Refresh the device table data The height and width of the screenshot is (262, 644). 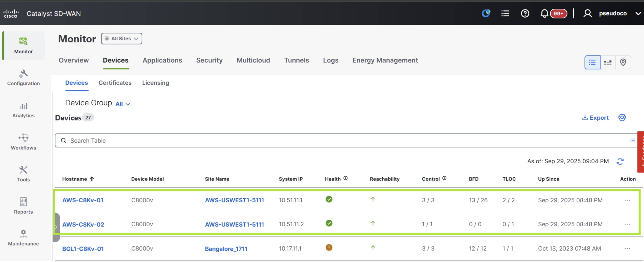pyautogui.click(x=620, y=162)
